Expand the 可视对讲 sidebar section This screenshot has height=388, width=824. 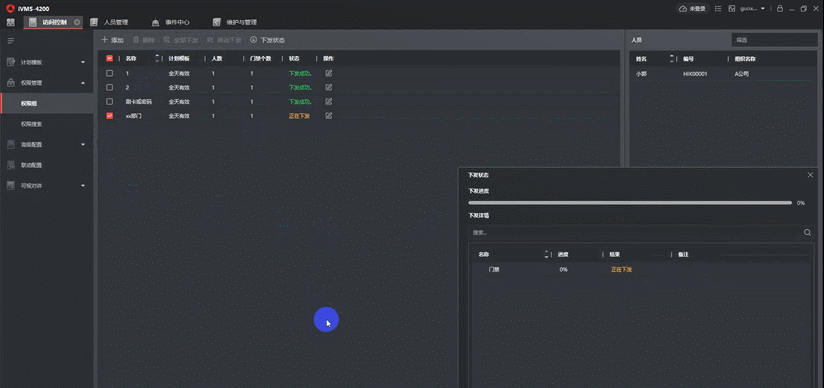46,186
